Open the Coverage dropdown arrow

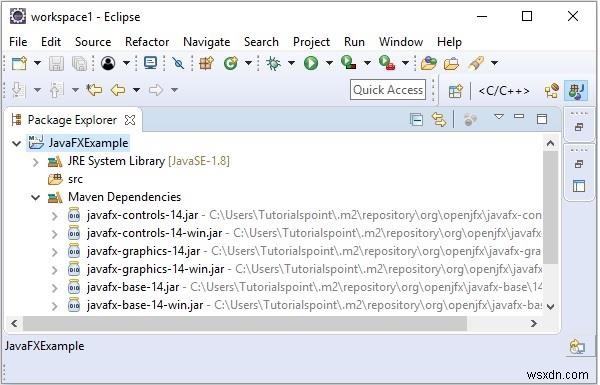pyautogui.click(x=367, y=63)
